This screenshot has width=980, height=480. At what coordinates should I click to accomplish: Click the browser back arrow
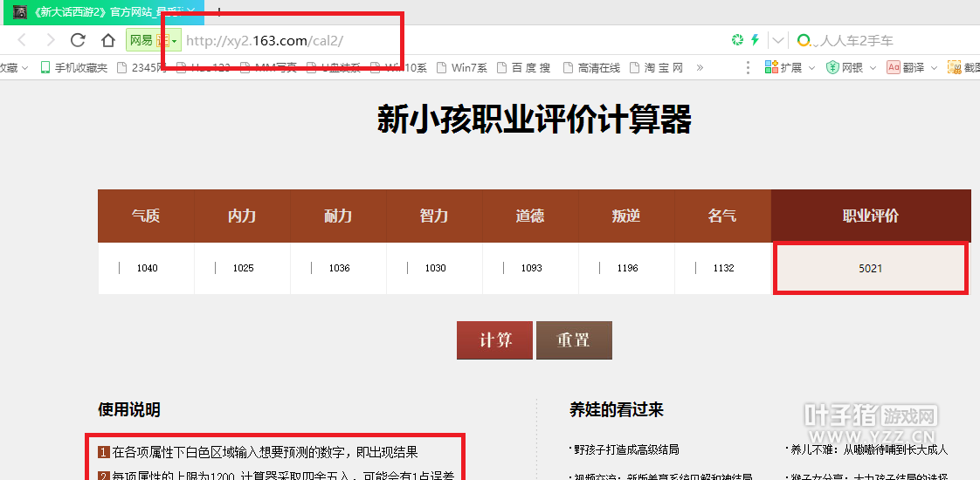coord(22,40)
